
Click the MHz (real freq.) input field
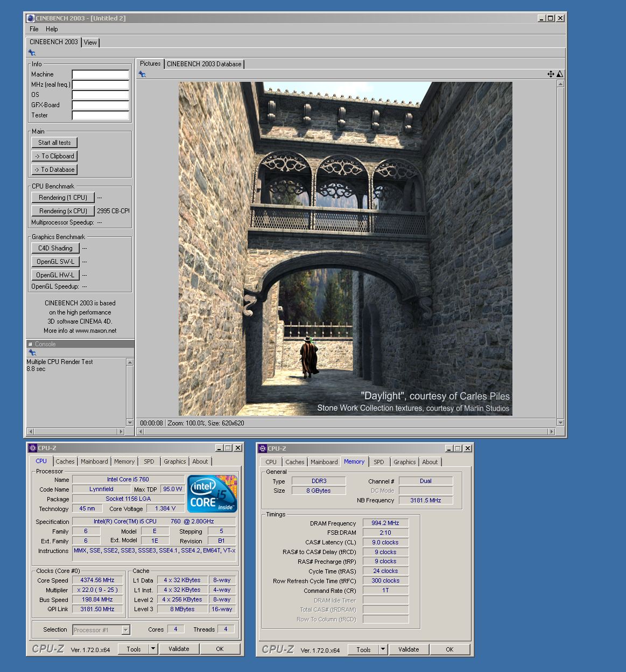(101, 85)
